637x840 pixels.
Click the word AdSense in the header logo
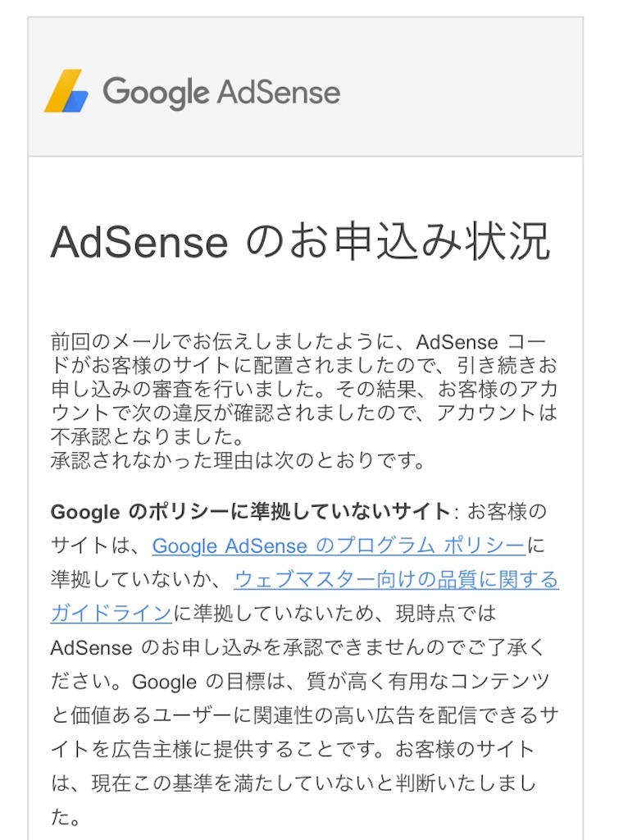(279, 92)
